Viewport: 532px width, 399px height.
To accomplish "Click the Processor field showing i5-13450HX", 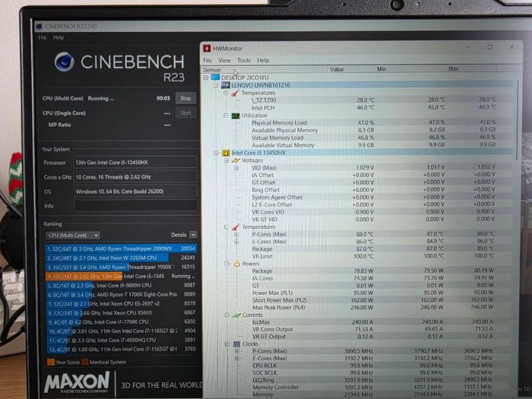I will pos(135,163).
